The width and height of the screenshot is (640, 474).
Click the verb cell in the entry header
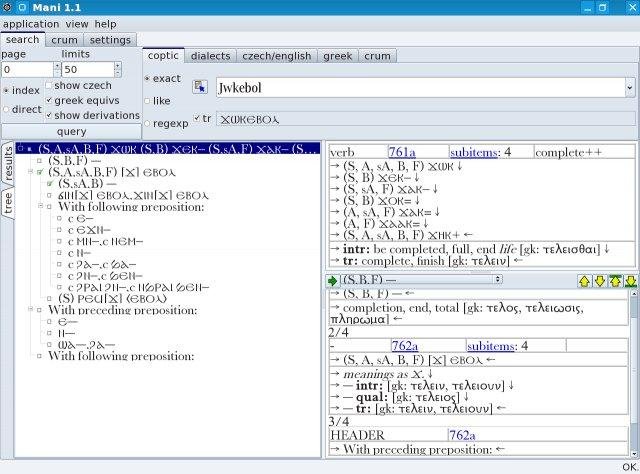tap(358, 152)
